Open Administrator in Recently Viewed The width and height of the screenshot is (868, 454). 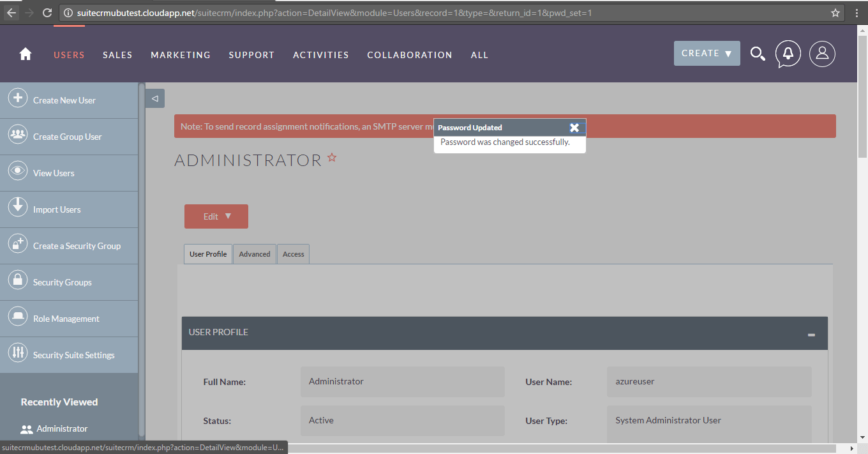point(62,428)
